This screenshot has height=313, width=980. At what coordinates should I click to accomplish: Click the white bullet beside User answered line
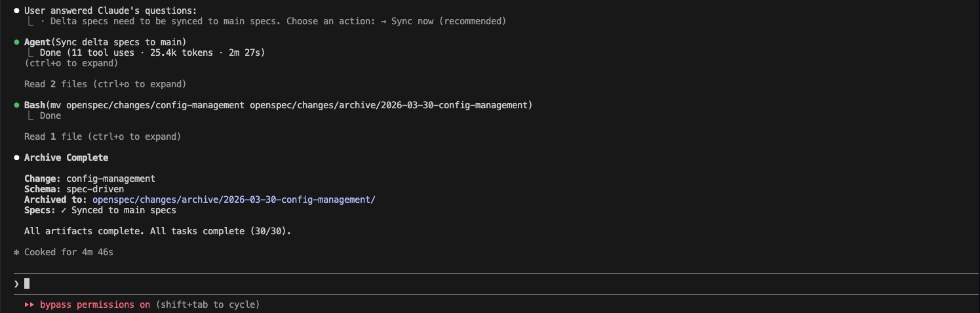tap(16, 10)
